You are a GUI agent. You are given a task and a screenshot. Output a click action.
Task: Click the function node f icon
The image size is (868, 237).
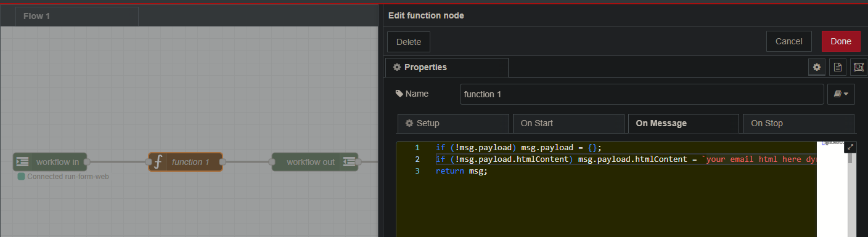[x=158, y=162]
